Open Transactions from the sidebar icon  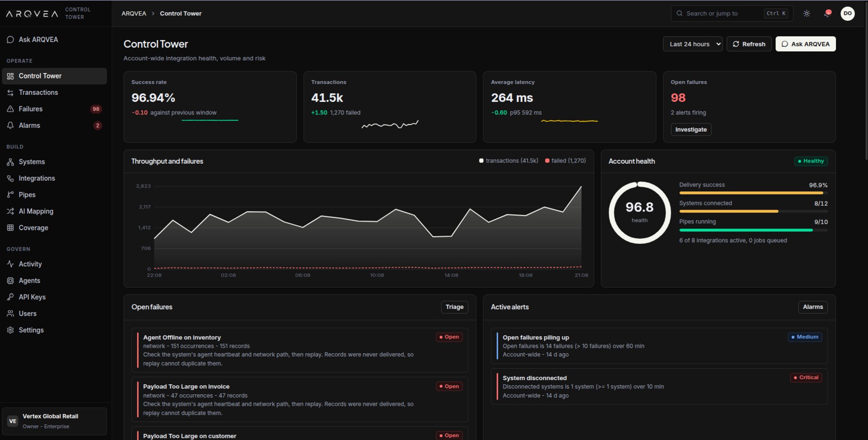click(10, 93)
